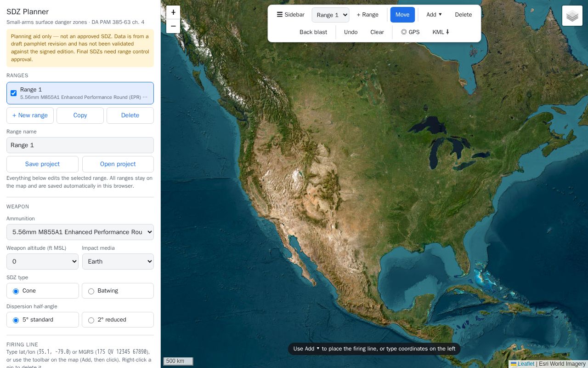588x368 pixels.
Task: Save the project
Action: pyautogui.click(x=42, y=164)
